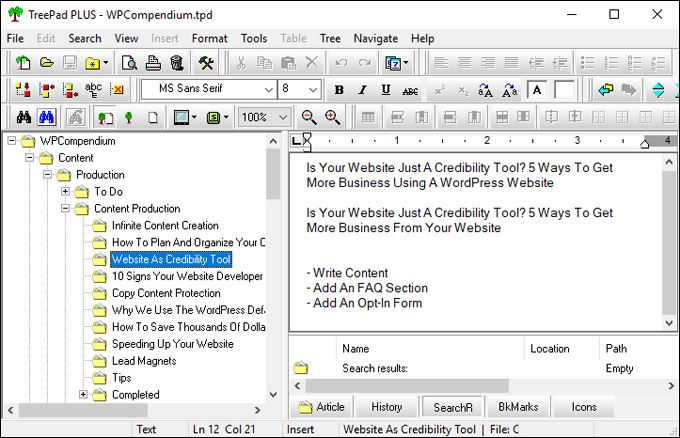This screenshot has height=438, width=680.
Task: Switch to the Icons tab
Action: tap(584, 407)
